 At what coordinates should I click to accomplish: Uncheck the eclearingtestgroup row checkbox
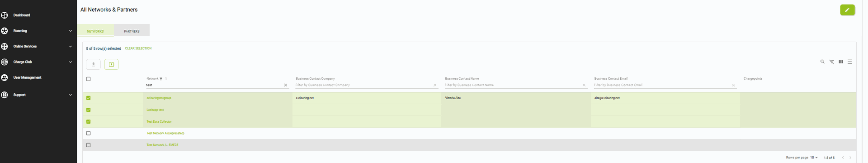click(x=88, y=98)
